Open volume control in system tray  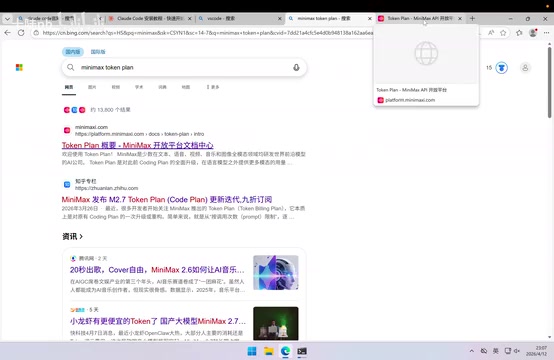coord(517,351)
